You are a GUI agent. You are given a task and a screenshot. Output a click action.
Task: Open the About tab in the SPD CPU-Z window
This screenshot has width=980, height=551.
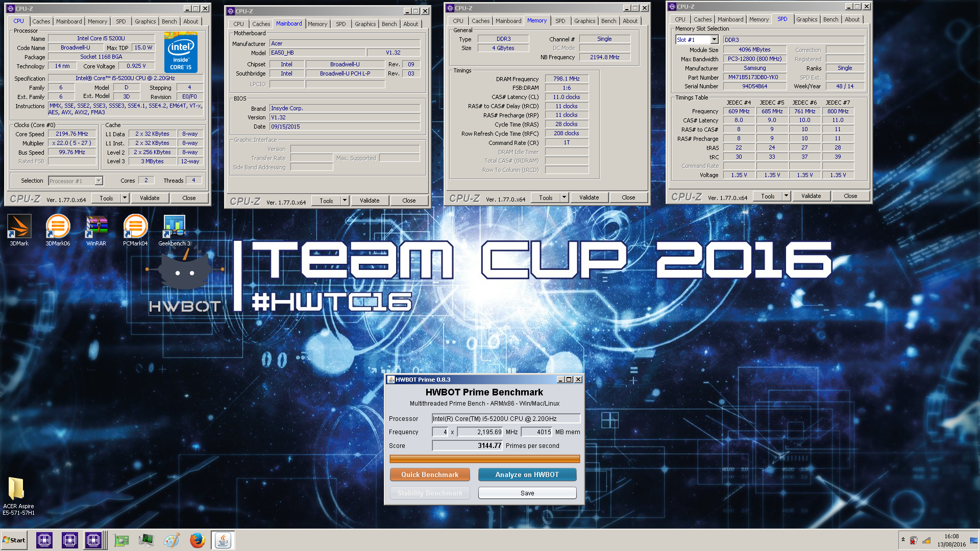[852, 19]
